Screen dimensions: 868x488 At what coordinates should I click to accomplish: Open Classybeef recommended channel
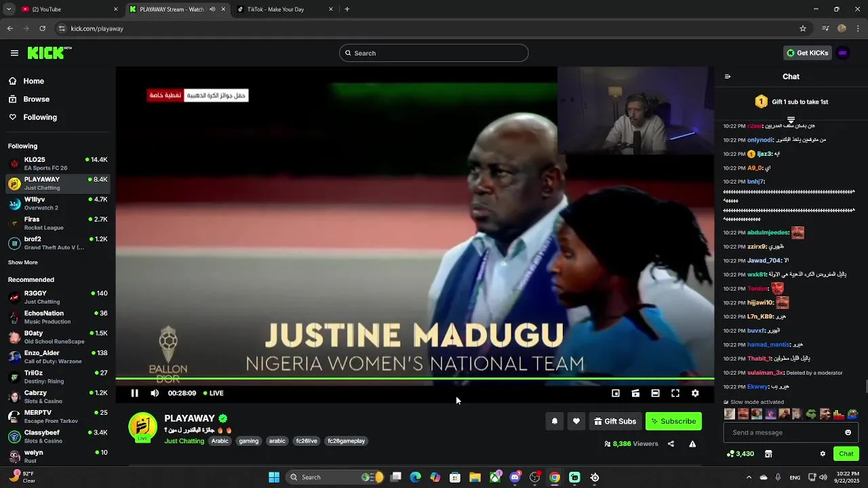[x=58, y=436]
